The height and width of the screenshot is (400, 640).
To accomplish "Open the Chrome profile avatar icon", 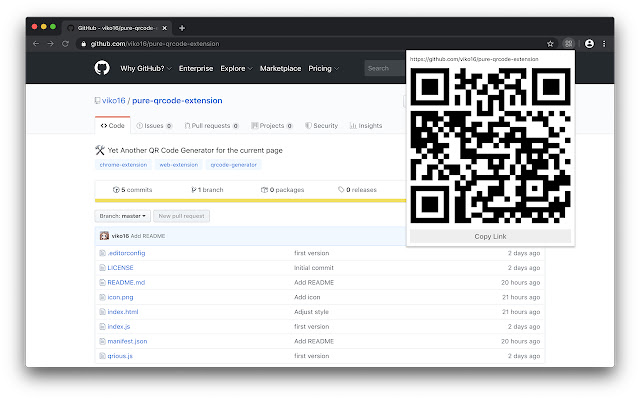I will pos(589,44).
